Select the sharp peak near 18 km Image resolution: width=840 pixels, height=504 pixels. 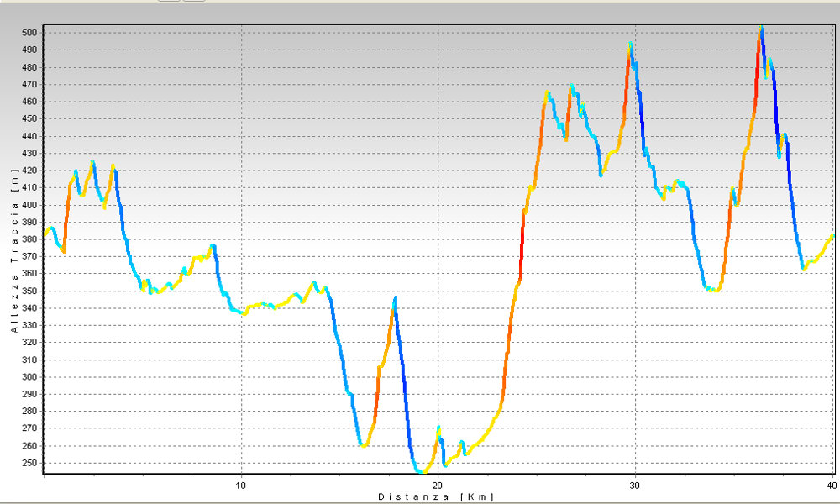tap(396, 297)
